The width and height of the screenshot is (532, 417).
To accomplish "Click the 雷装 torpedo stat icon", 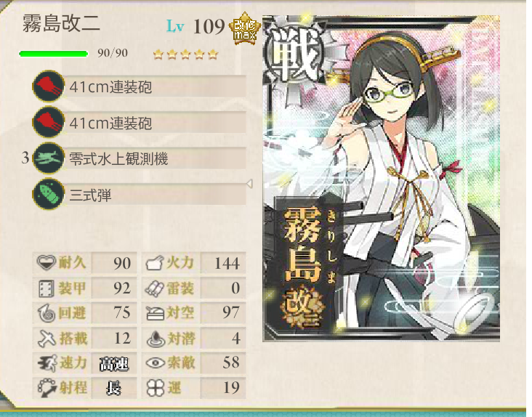I will [x=155, y=288].
